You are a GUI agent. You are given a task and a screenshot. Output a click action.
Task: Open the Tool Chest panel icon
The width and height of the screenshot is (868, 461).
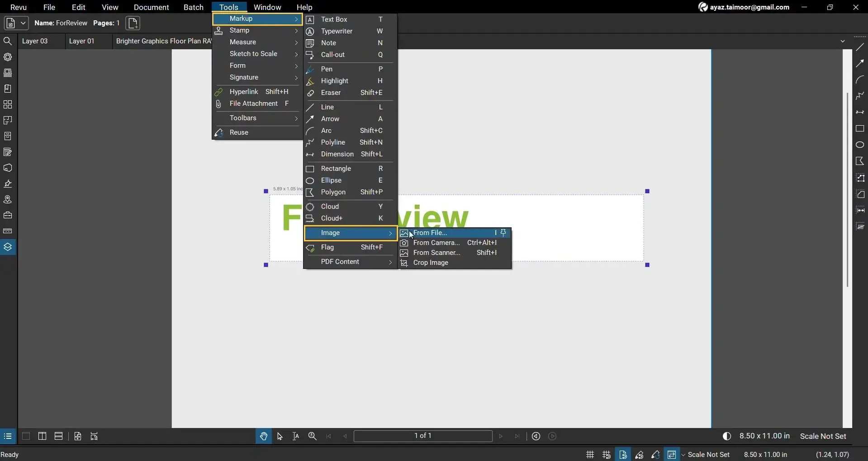[x=8, y=215]
